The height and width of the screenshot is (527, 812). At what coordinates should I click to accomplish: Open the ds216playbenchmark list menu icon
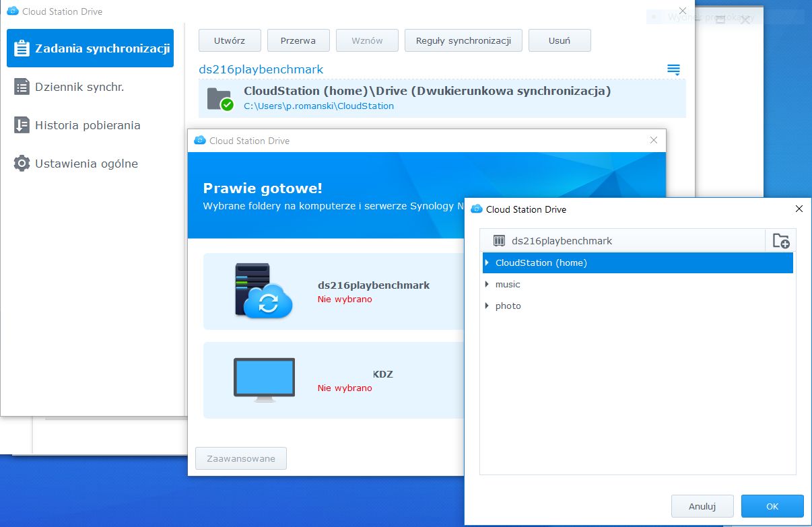[x=673, y=69]
